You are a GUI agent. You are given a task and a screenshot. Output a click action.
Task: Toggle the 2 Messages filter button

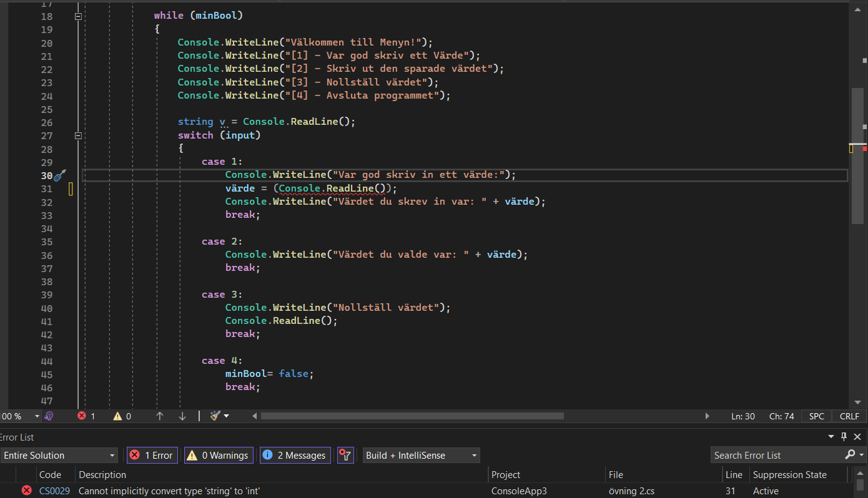click(295, 456)
